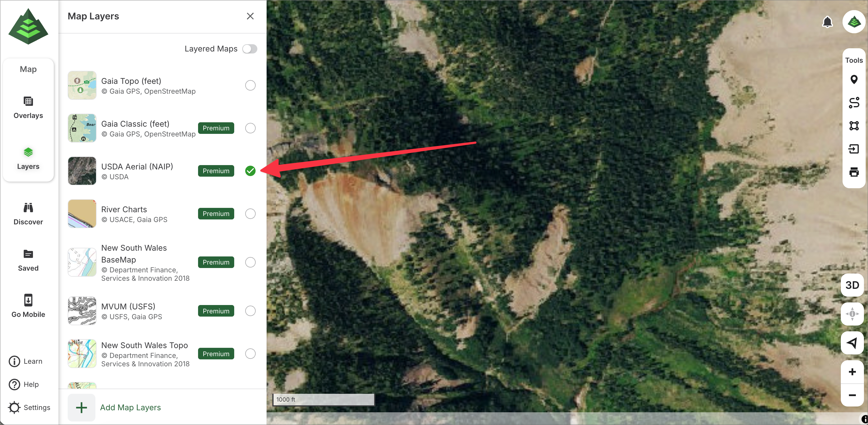
Task: Select the area polygon tool icon
Action: point(854,126)
